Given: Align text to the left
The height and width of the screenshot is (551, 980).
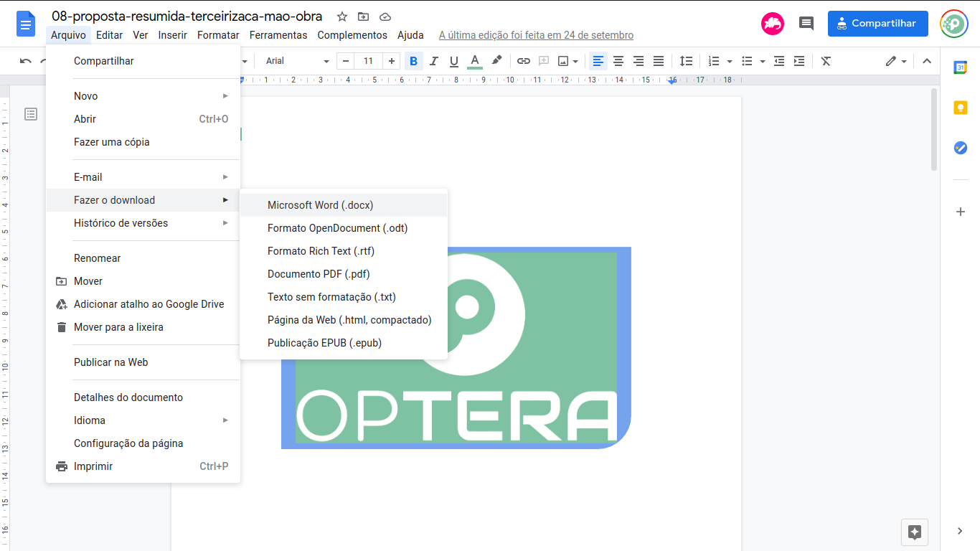Looking at the screenshot, I should coord(598,61).
